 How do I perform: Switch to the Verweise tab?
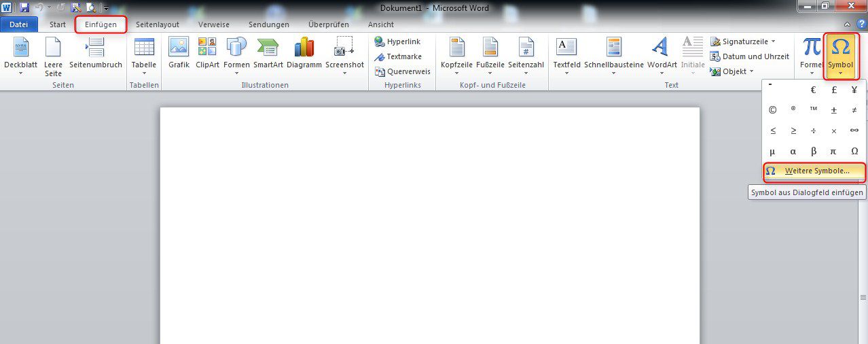point(214,24)
